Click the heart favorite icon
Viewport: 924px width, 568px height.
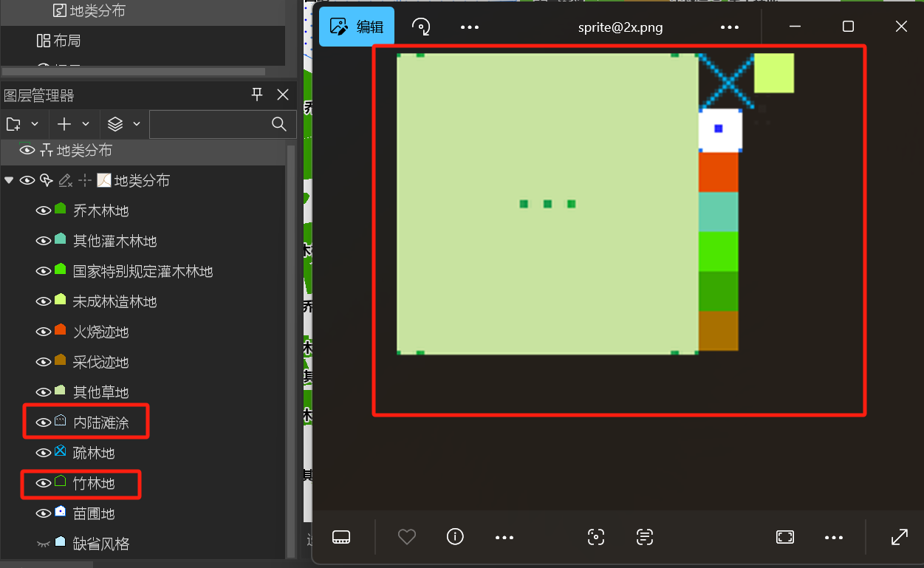(x=407, y=537)
